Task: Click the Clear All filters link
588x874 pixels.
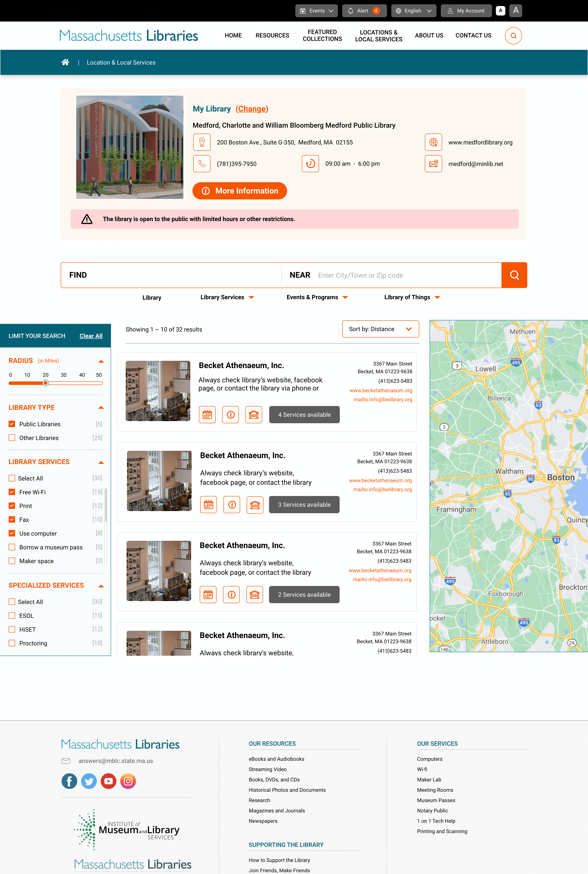Action: (x=91, y=336)
